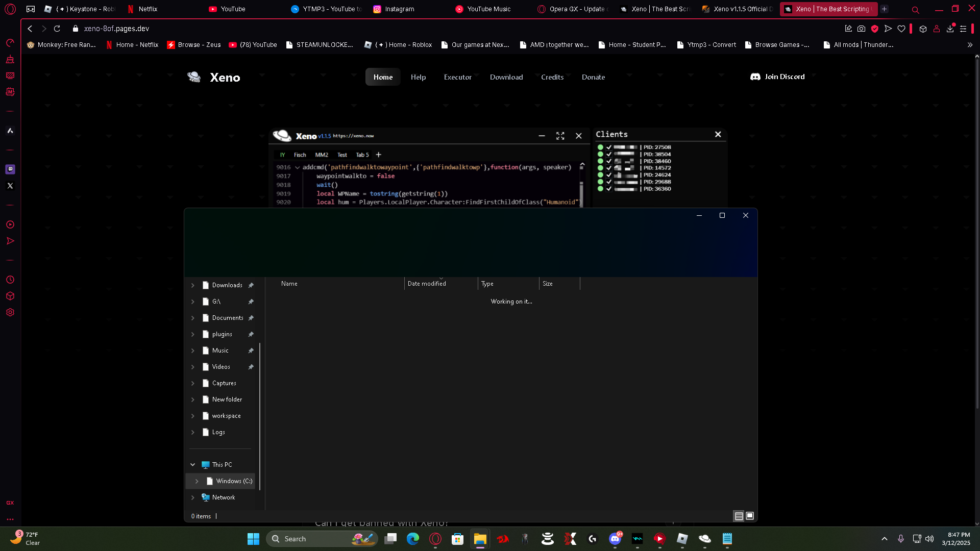The image size is (980, 551).
Task: Go back to previous page
Action: [30, 29]
